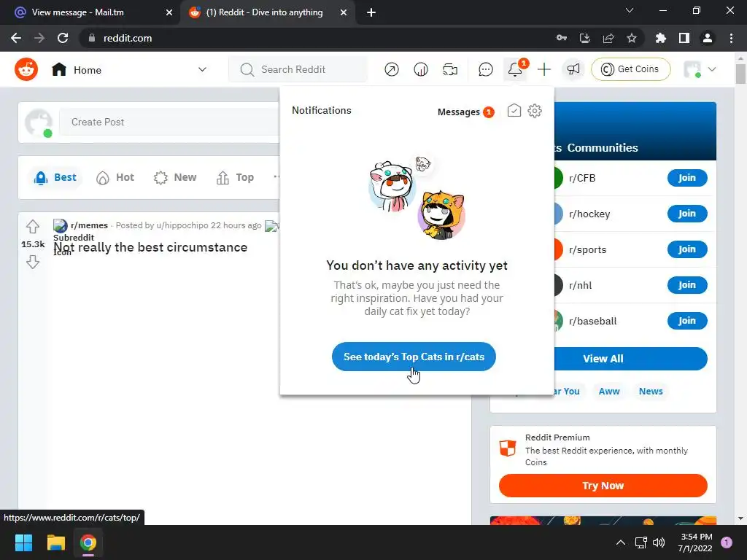Click the Create Post input box

(169, 122)
